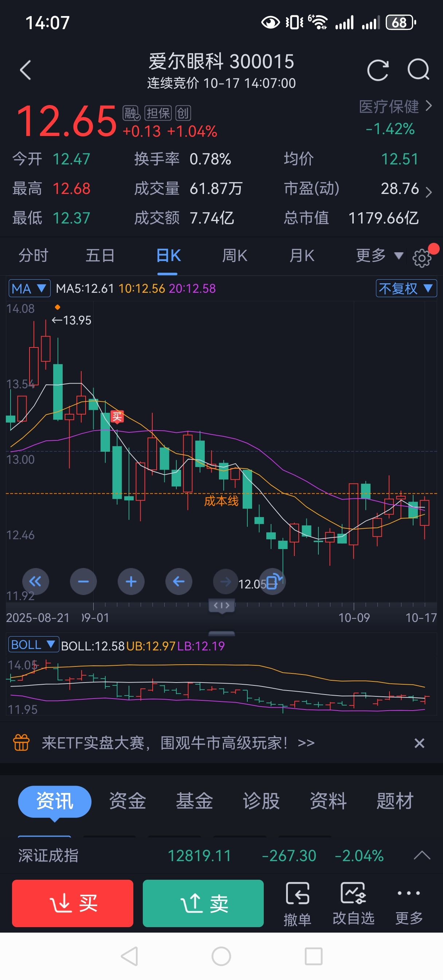
Task: Open the BOLL sub-indicator dropdown
Action: [x=34, y=645]
